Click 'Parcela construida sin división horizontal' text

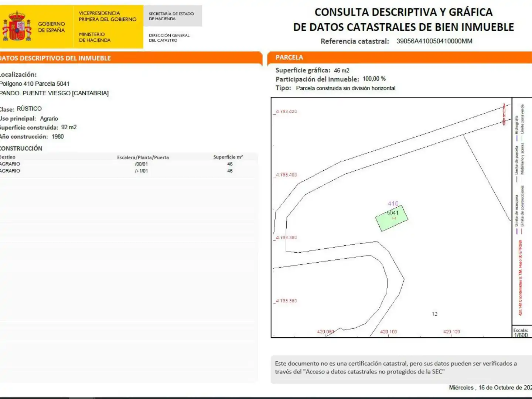[x=345, y=88]
